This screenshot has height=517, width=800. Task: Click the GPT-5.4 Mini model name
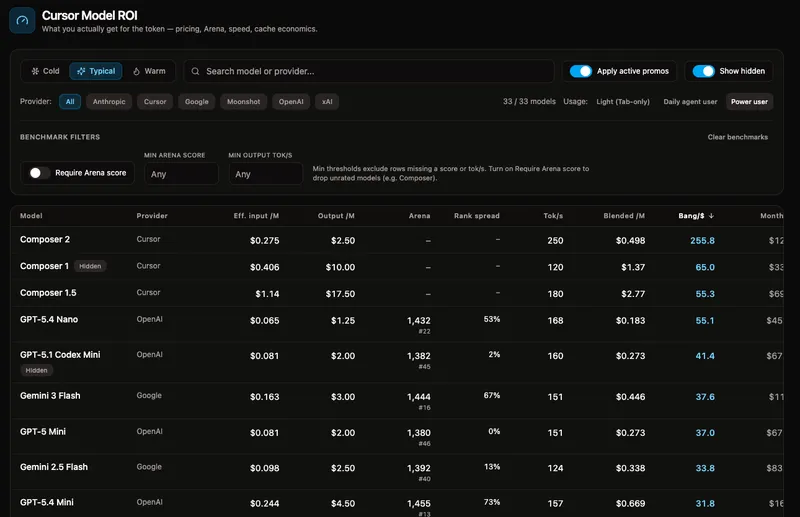click(x=46, y=502)
